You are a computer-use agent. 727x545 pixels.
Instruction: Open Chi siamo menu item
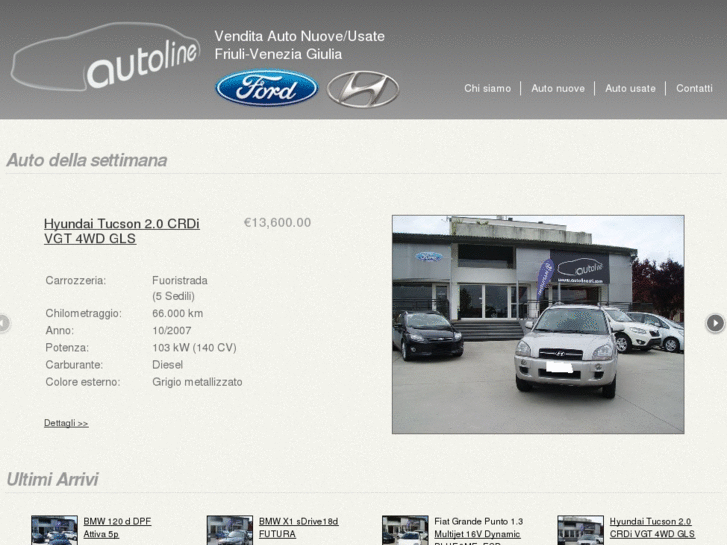pos(487,88)
